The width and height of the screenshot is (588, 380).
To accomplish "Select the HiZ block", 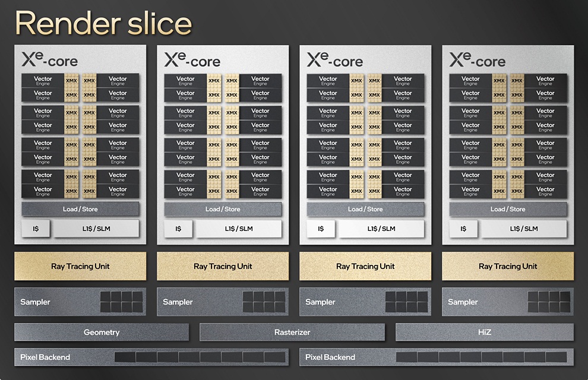I will click(484, 332).
